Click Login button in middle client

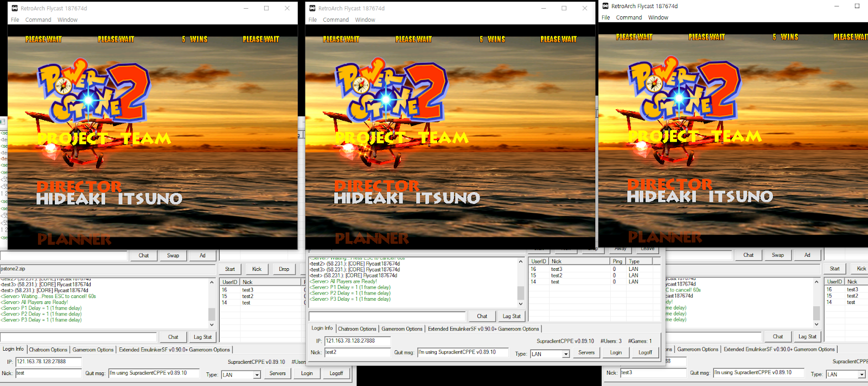[x=616, y=352]
